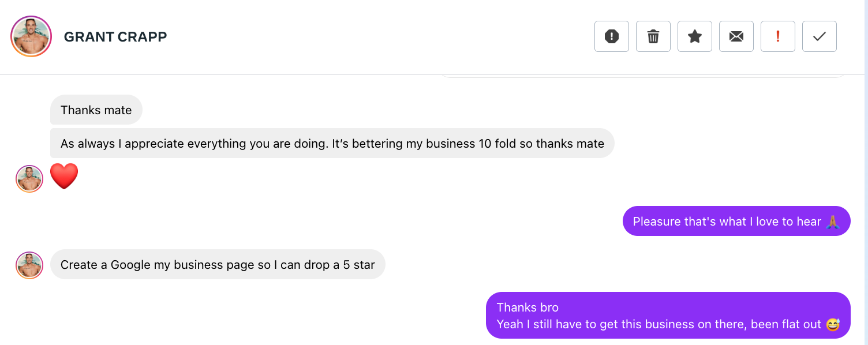Mark conversation done with checkmark icon
This screenshot has width=868, height=345.
pos(819,36)
